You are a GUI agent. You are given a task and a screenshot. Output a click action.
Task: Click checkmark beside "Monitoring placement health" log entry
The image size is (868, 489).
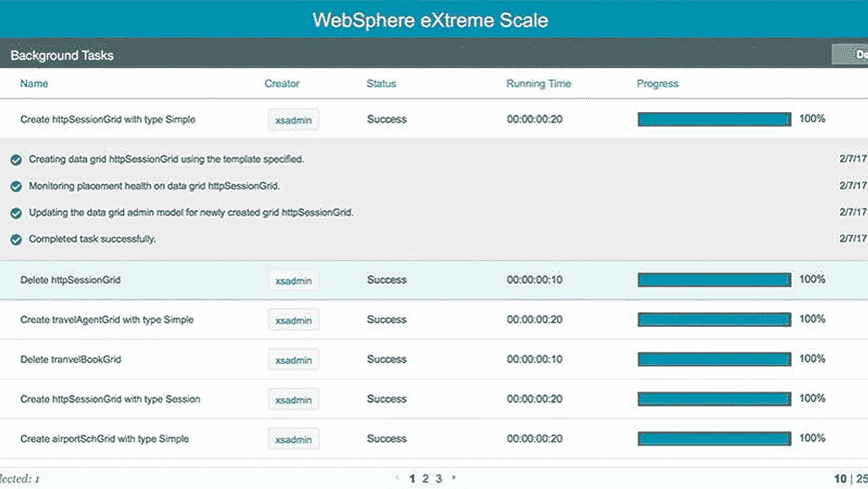[x=16, y=186]
